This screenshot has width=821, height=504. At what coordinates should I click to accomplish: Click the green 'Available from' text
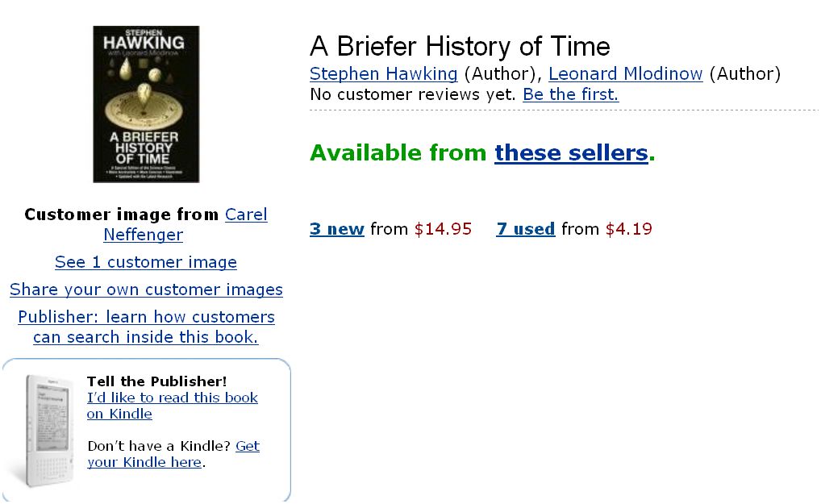point(398,152)
